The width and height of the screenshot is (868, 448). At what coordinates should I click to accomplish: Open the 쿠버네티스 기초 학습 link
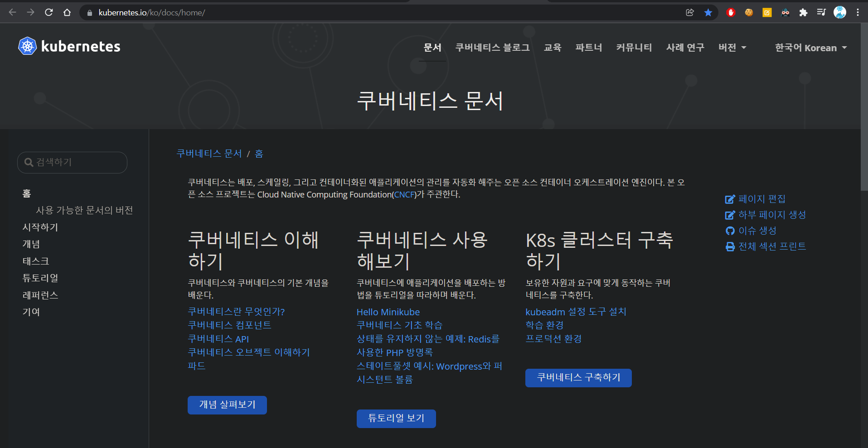click(399, 325)
